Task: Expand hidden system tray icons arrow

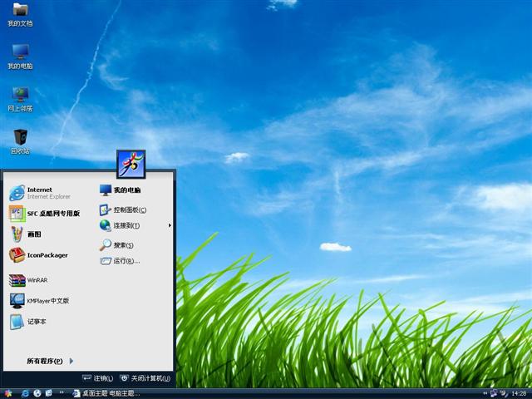Action: [x=485, y=393]
